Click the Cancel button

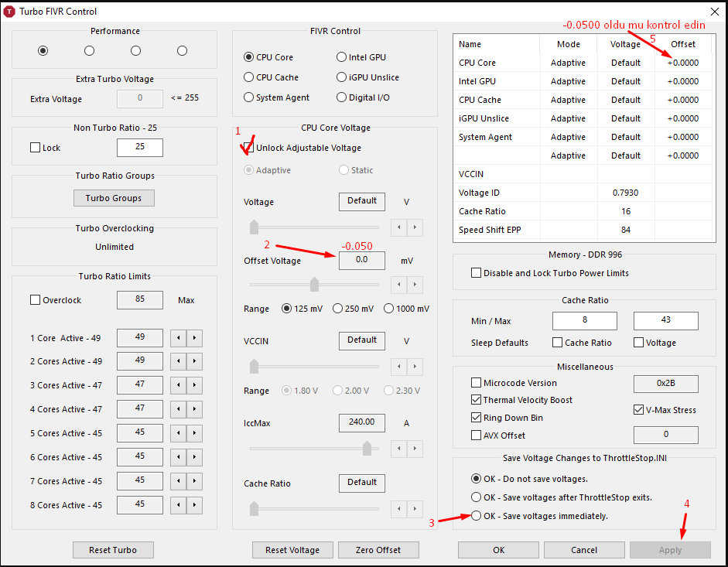[584, 550]
